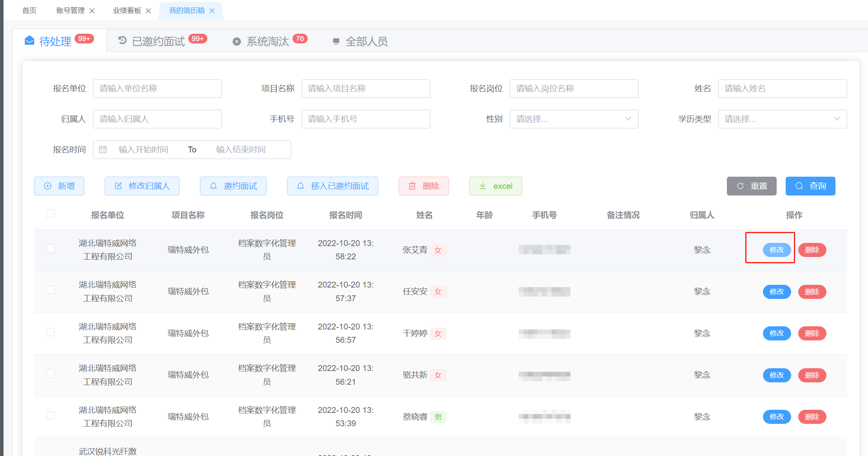Click the calendar icon in 报名时间 field
The width and height of the screenshot is (868, 456).
[103, 149]
